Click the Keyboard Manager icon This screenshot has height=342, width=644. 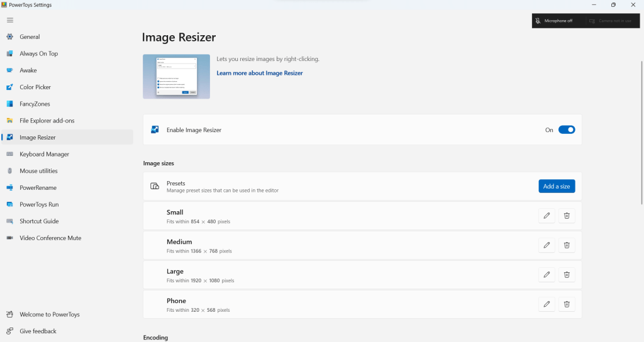click(10, 154)
